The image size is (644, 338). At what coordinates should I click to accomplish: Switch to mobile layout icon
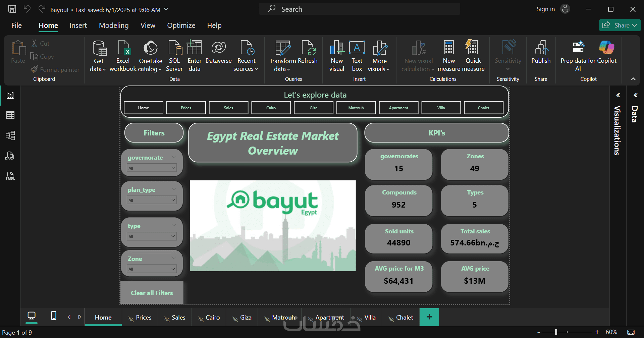pyautogui.click(x=53, y=316)
